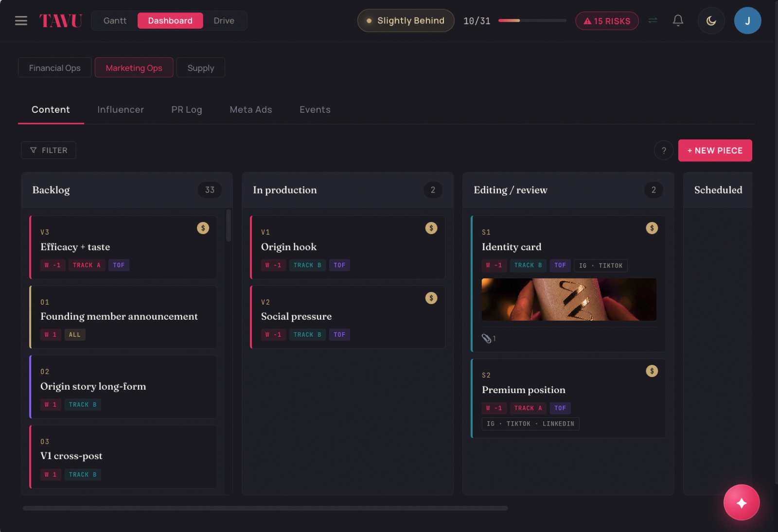
Task: Open the J user avatar menu
Action: pyautogui.click(x=747, y=21)
